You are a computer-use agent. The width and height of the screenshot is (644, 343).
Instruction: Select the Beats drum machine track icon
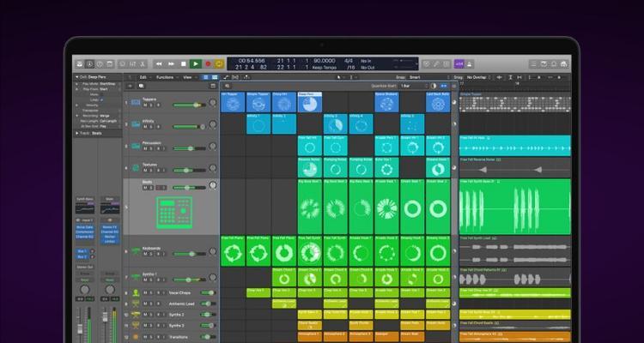click(x=174, y=213)
